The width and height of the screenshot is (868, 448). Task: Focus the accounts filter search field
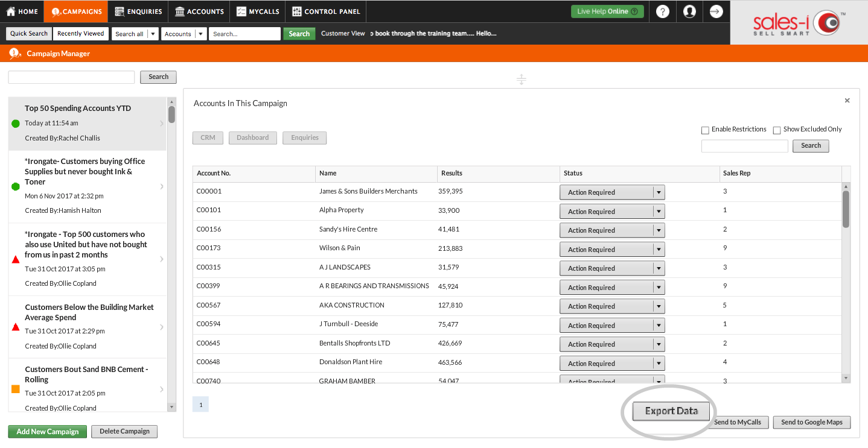point(745,146)
